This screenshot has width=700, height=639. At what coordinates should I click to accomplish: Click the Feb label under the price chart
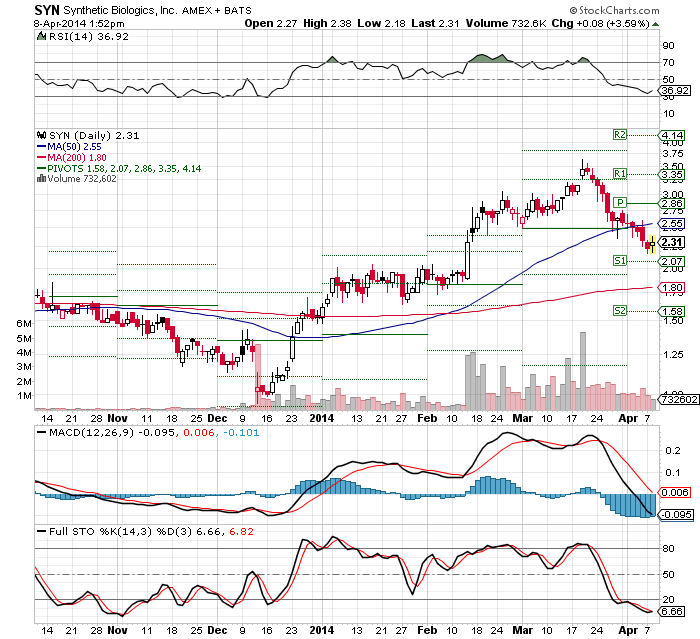click(x=427, y=418)
